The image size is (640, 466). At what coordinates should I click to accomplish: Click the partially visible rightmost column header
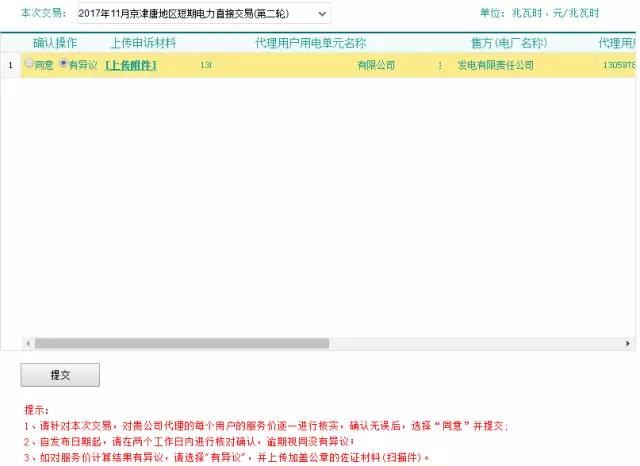click(x=617, y=43)
